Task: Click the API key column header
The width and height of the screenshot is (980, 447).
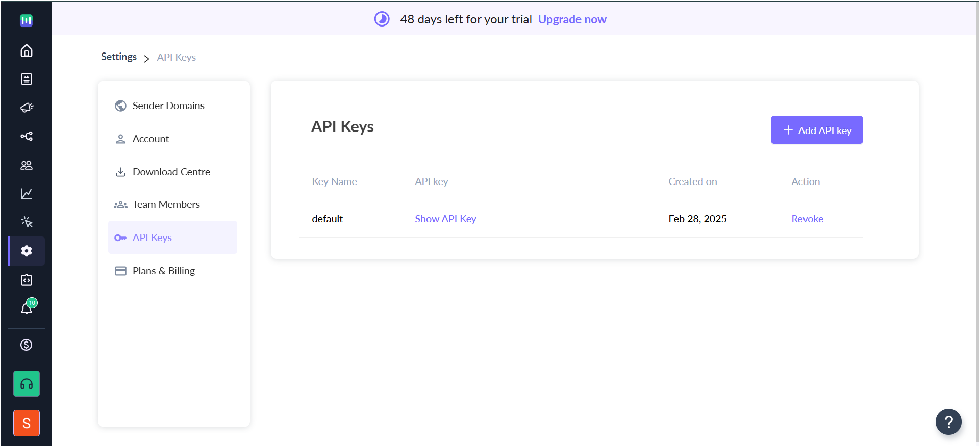Action: point(432,181)
